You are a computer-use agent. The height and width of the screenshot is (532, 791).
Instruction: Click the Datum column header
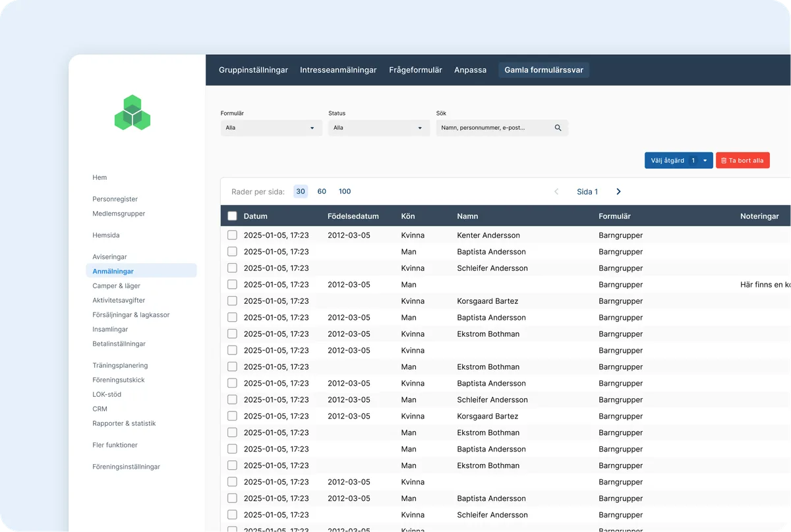click(x=256, y=216)
